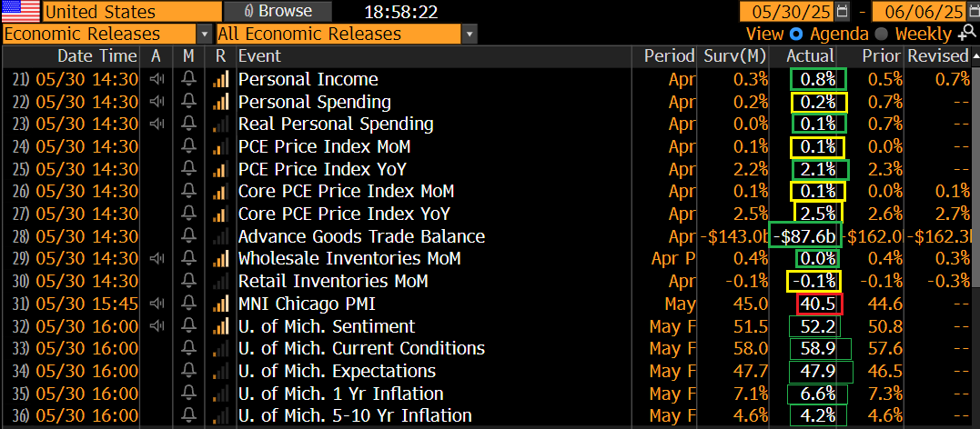Click relevance bars icon for Personal Income
The image size is (980, 429).
220,79
